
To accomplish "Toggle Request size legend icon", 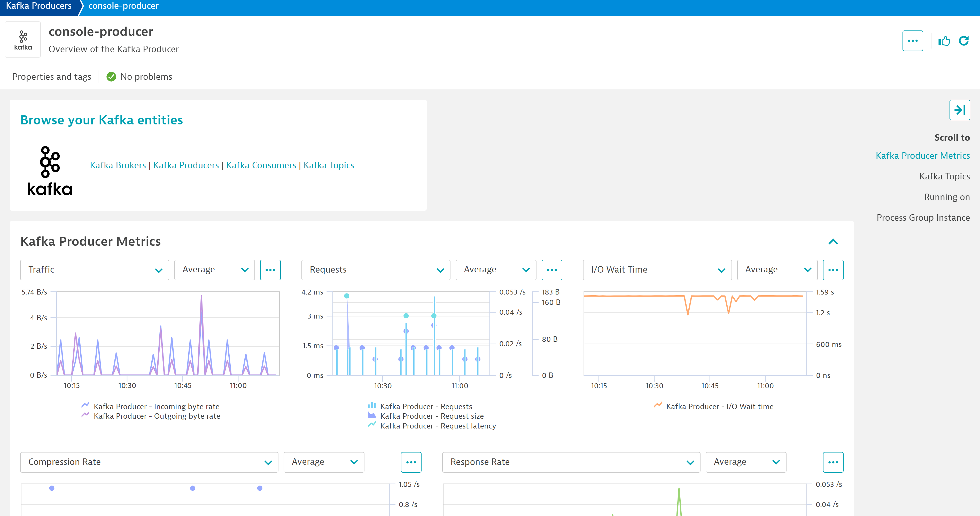I will point(372,415).
